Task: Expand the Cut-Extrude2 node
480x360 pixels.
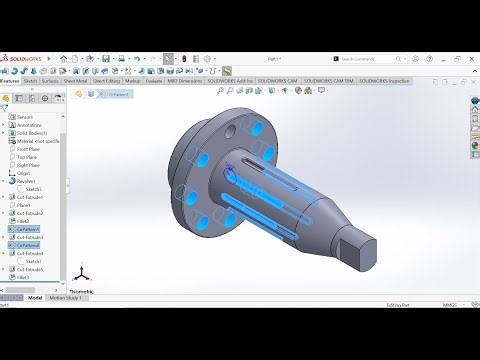Action: [3, 213]
